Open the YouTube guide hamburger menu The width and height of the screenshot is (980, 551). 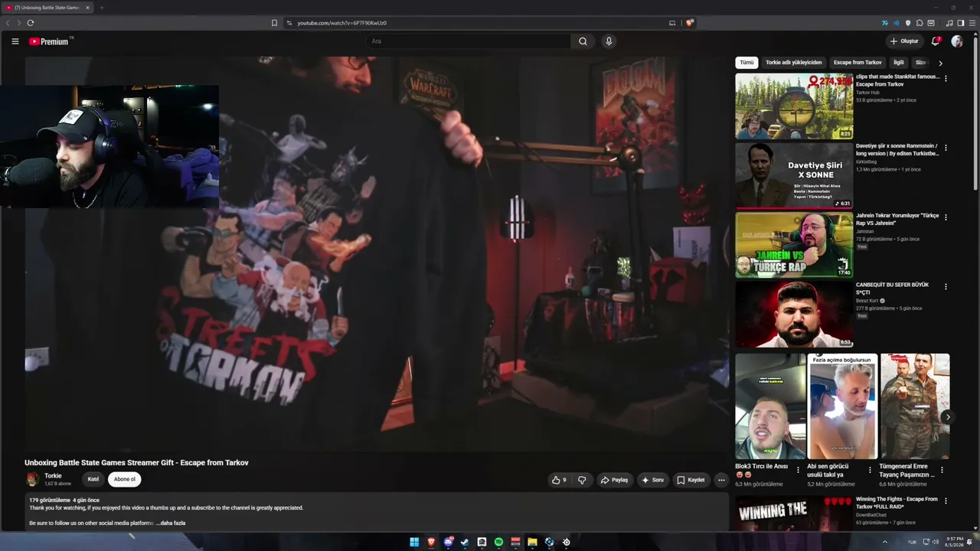coord(15,41)
